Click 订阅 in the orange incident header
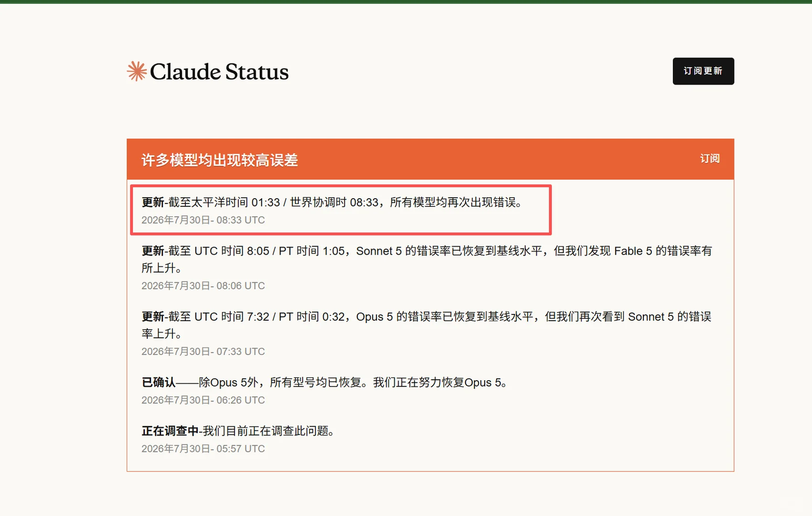The height and width of the screenshot is (516, 812). (x=710, y=159)
